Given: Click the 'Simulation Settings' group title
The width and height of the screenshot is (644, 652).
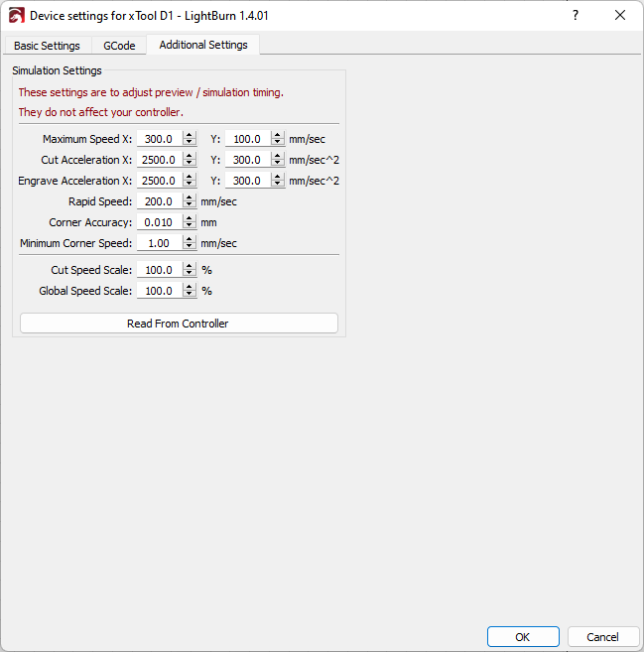Looking at the screenshot, I should (x=57, y=70).
